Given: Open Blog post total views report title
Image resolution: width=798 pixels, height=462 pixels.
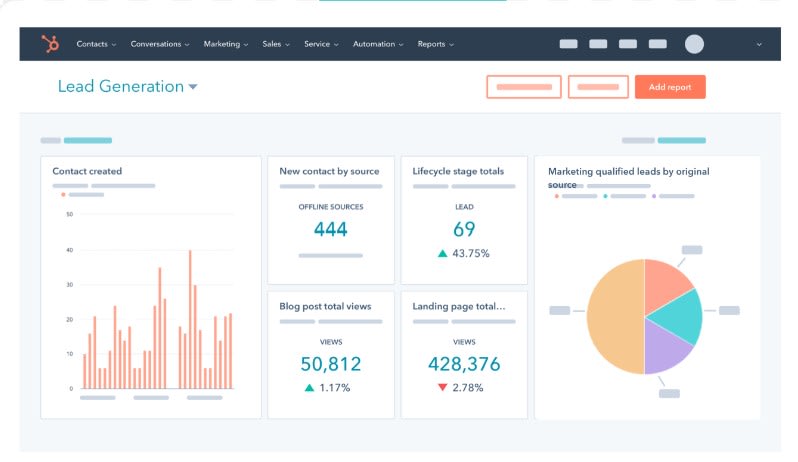Looking at the screenshot, I should (325, 306).
